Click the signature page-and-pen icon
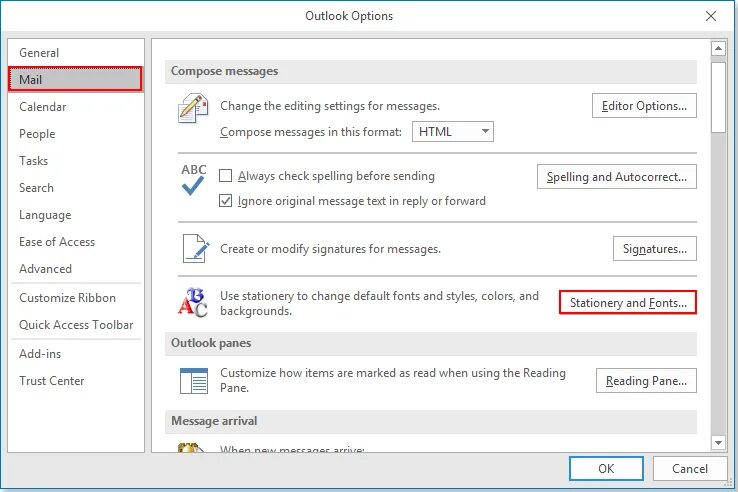Image resolution: width=738 pixels, height=492 pixels. pyautogui.click(x=195, y=248)
